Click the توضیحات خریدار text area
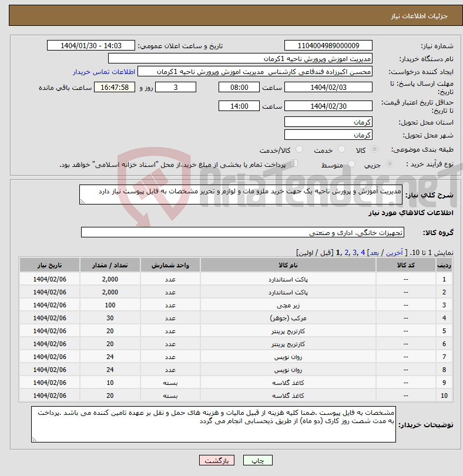 [213, 424]
